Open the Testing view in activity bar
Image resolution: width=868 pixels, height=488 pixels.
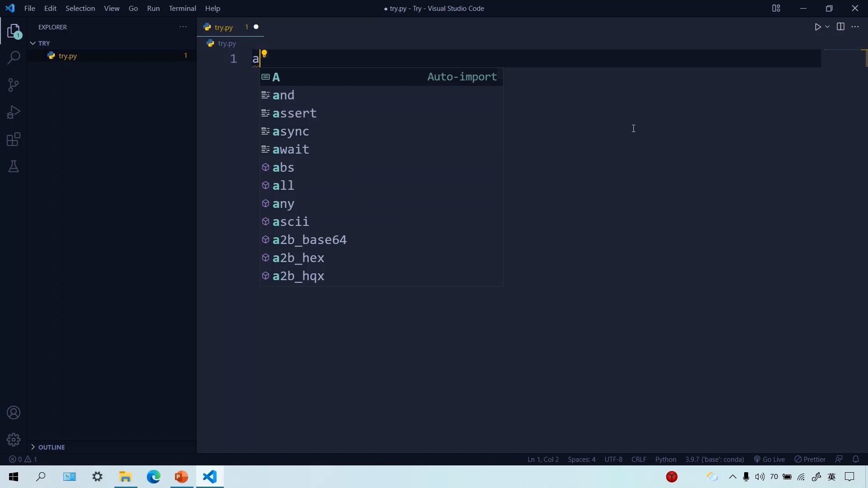pos(14,167)
